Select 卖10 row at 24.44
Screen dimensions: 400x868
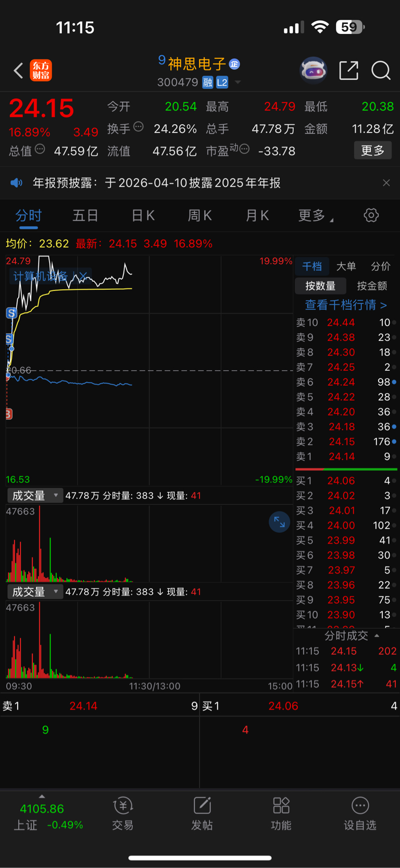tap(346, 323)
